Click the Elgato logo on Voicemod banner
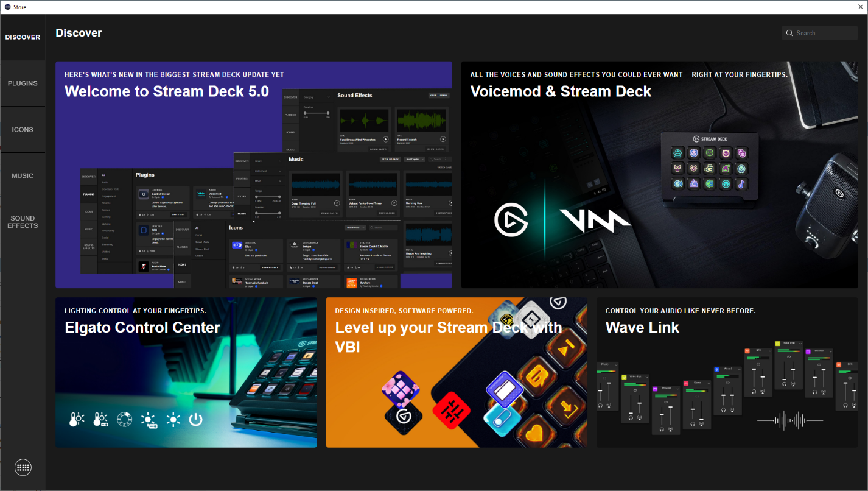The height and width of the screenshot is (491, 868). [x=511, y=220]
